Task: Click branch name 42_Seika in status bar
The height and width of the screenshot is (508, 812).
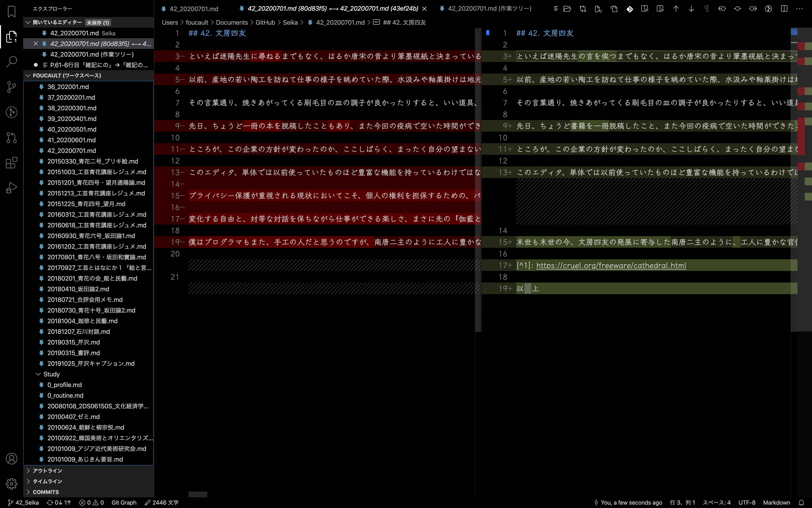Action: (23, 503)
